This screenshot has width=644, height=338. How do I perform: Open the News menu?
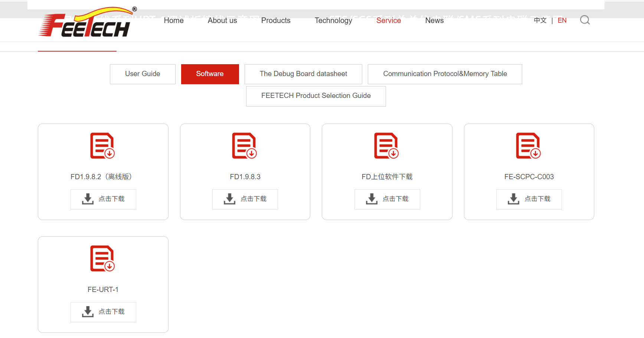tap(434, 20)
